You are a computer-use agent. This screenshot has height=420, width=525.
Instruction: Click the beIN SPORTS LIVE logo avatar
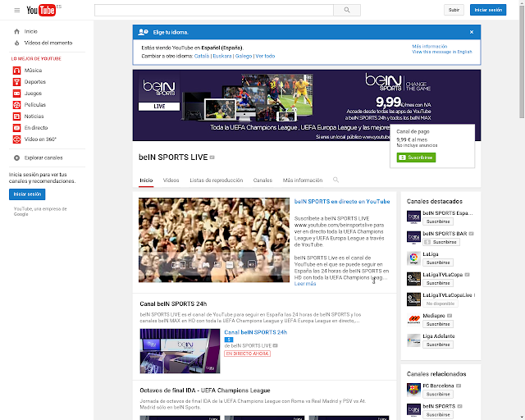159,92
